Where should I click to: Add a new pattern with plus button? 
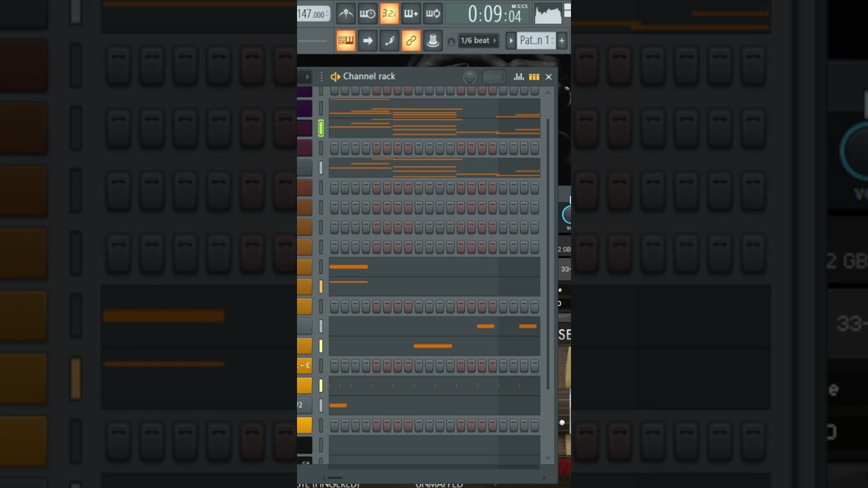coord(561,41)
